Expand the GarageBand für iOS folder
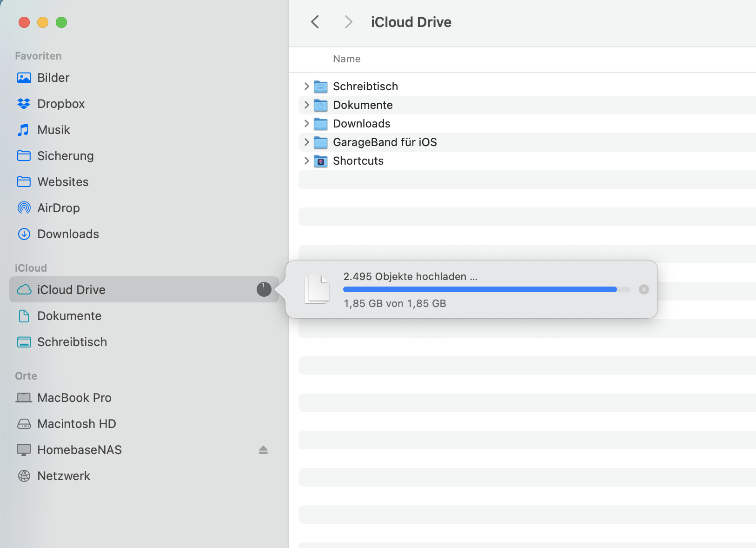Screen dimensions: 756x548 click(306, 142)
